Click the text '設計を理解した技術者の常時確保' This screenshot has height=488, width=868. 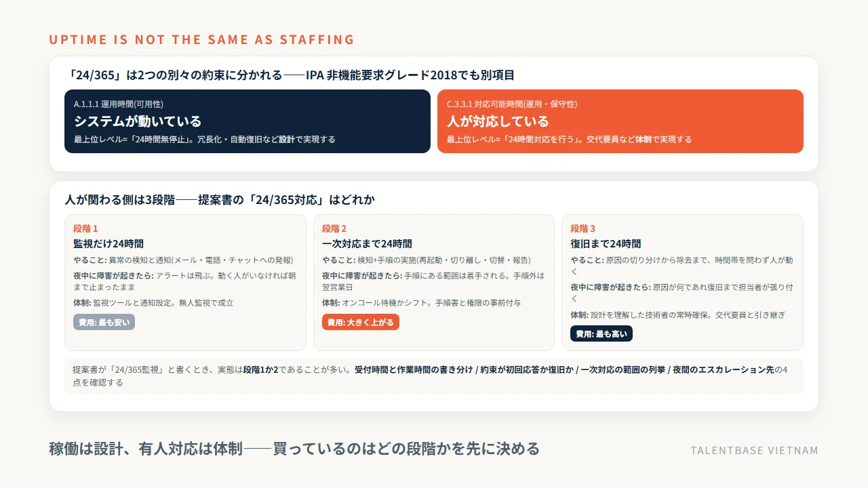click(x=646, y=314)
